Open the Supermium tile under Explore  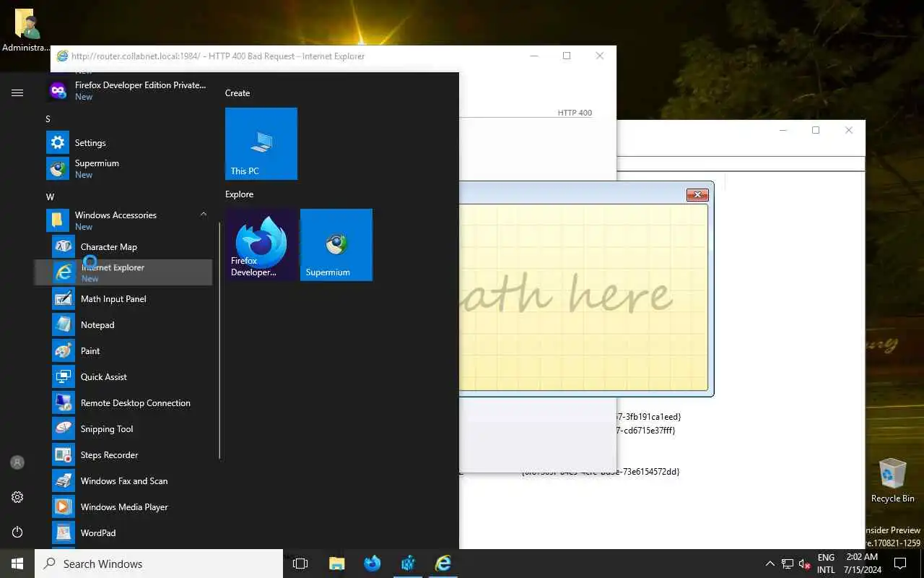336,245
